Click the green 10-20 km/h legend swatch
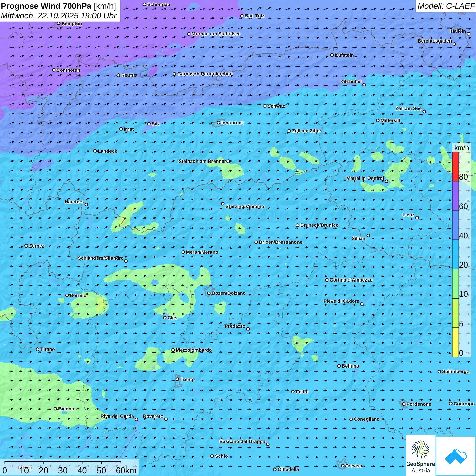Screen dimensions: 476x476 tap(455, 284)
